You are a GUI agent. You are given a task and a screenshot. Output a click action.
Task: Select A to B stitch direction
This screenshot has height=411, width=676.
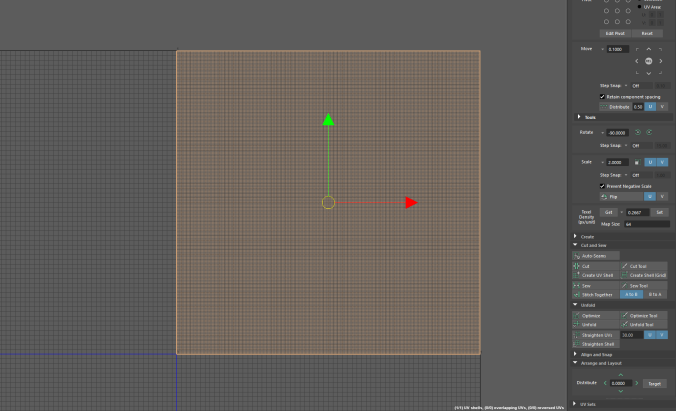632,295
